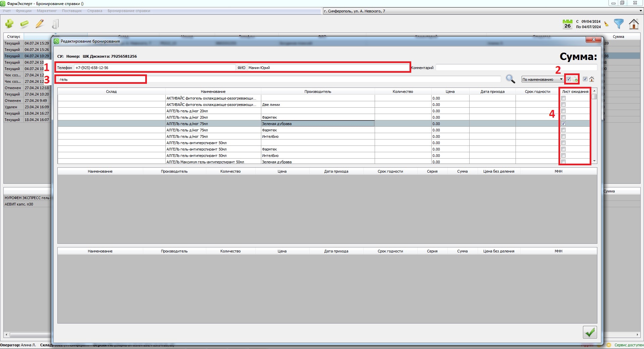Viewport: 644px width, 349px height.
Task: Toggle the checkbox next to small house icon
Action: point(585,79)
